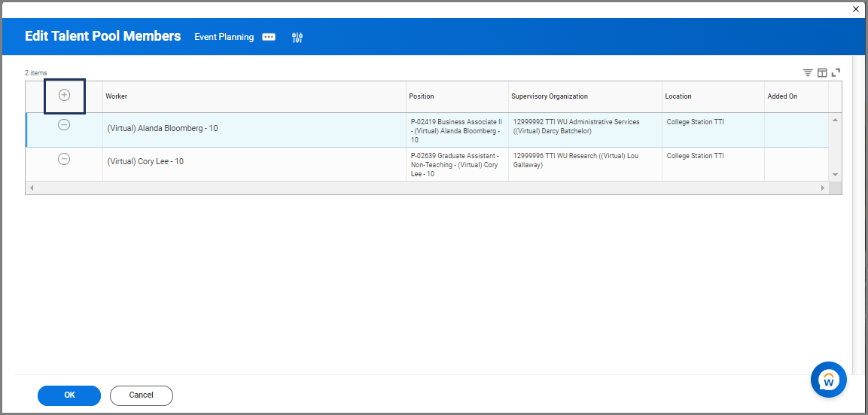The image size is (868, 415).
Task: Click the table filter icon
Action: pyautogui.click(x=808, y=73)
